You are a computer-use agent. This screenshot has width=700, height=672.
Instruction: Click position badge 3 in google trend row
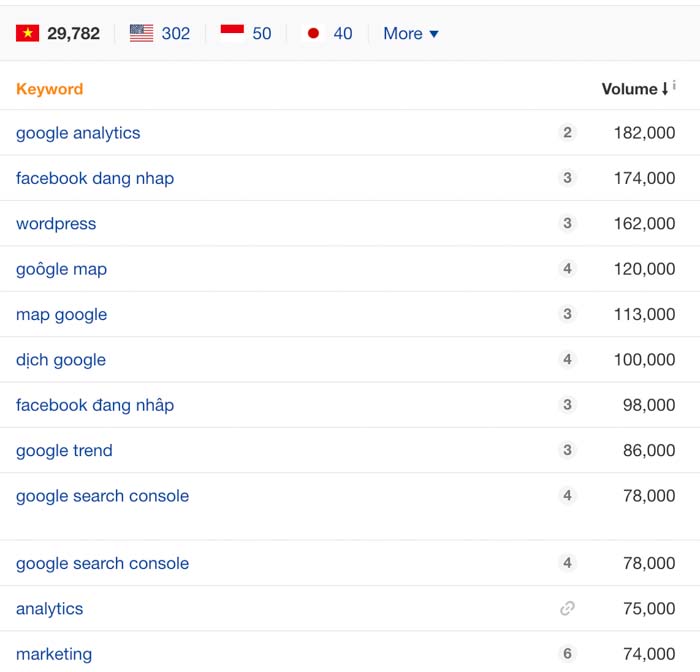[567, 450]
